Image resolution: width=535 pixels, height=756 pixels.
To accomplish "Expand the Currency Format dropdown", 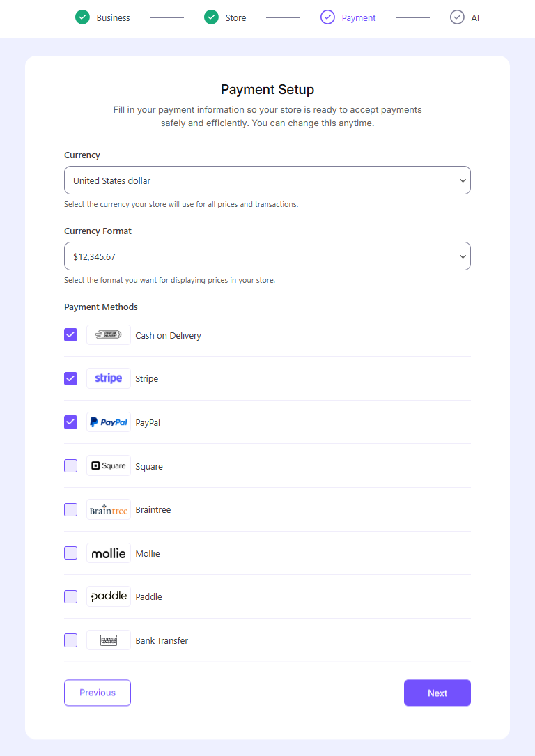I will pos(267,256).
